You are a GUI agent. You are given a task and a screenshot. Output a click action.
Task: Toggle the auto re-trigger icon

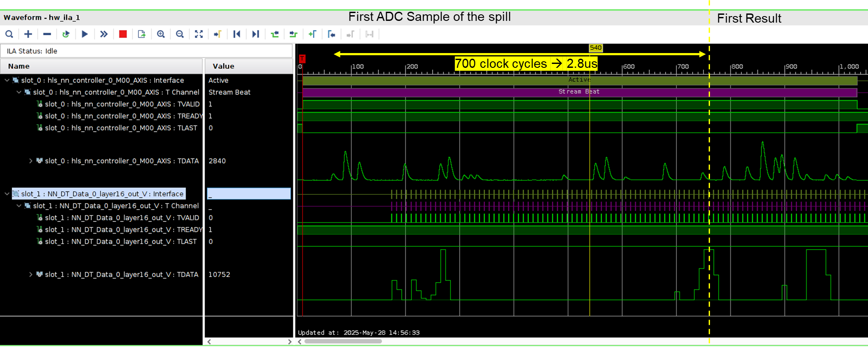[x=66, y=34]
